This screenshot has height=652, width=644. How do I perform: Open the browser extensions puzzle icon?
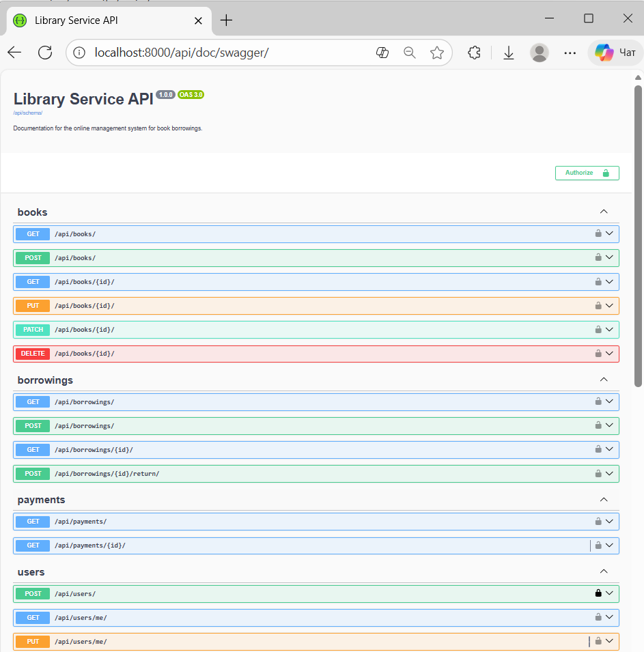point(474,53)
